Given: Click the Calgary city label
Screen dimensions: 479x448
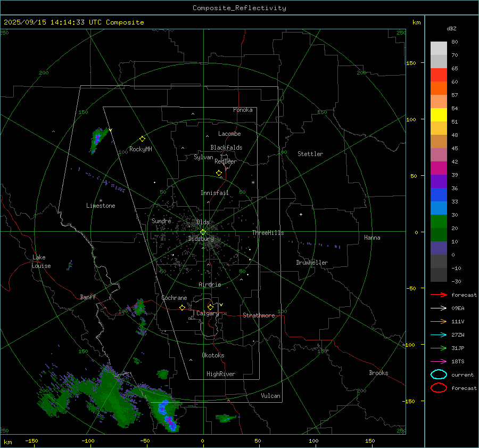Looking at the screenshot, I should coord(208,313).
